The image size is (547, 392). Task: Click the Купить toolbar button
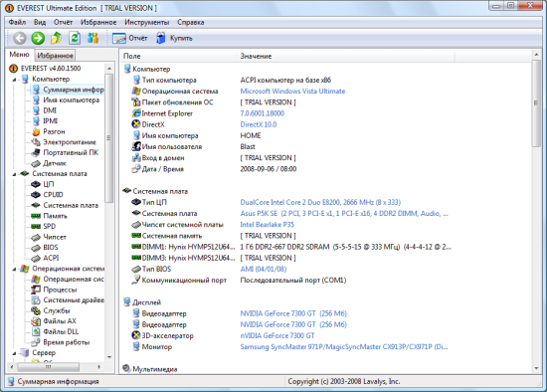pyautogui.click(x=174, y=38)
